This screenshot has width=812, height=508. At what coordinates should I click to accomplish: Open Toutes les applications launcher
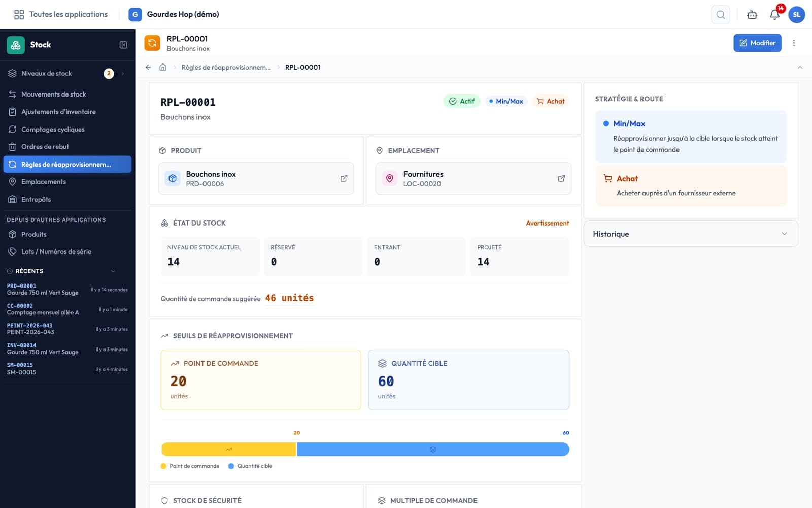point(61,15)
